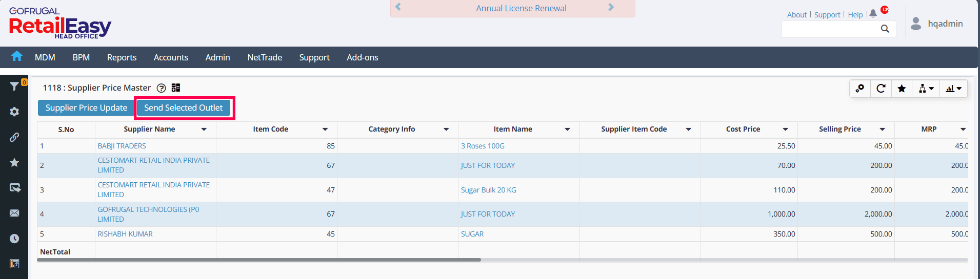Screen dimensions: 980x279
Task: Open the filter icon in left sidebar
Action: click(x=14, y=87)
